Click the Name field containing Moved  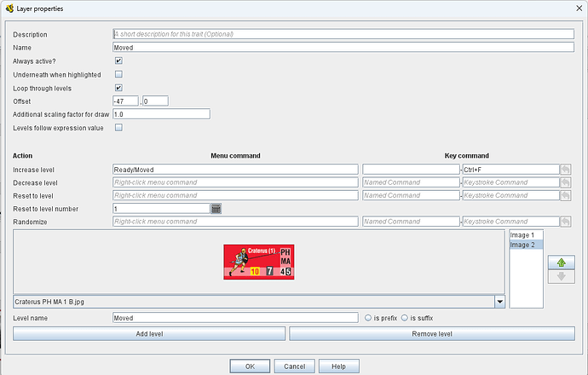tap(343, 47)
